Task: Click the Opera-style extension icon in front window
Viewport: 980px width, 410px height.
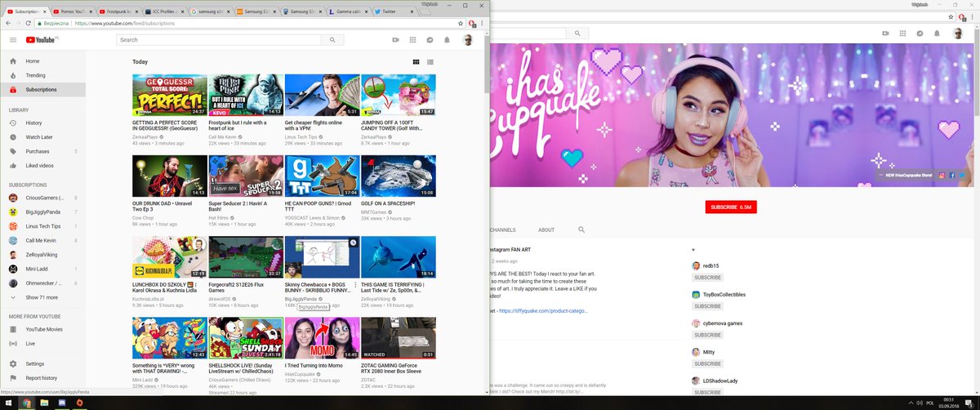Action: (472, 24)
